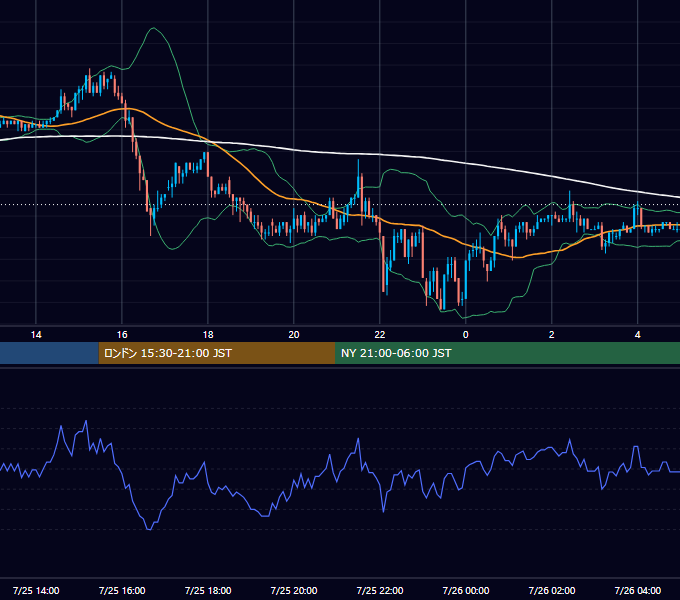Click the 2 hour axis label

(x=551, y=335)
